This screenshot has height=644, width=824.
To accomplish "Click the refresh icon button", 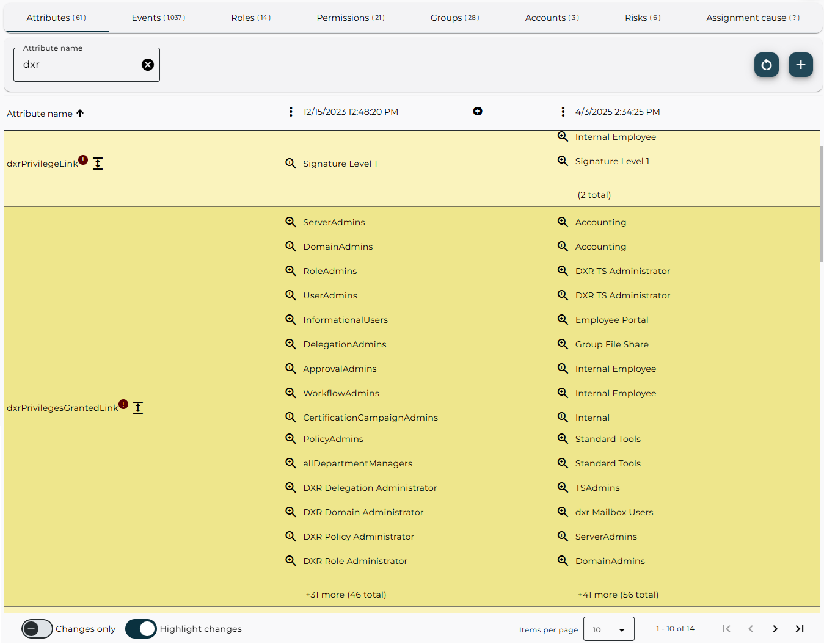I will (766, 65).
